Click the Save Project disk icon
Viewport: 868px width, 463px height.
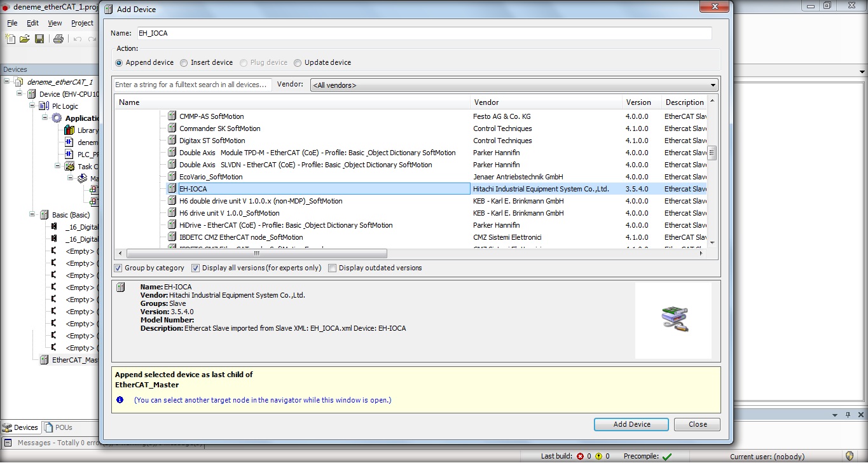click(x=39, y=39)
